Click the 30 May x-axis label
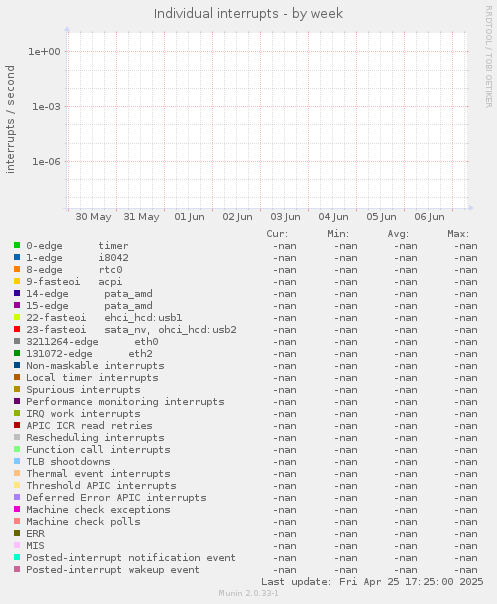 tap(93, 216)
